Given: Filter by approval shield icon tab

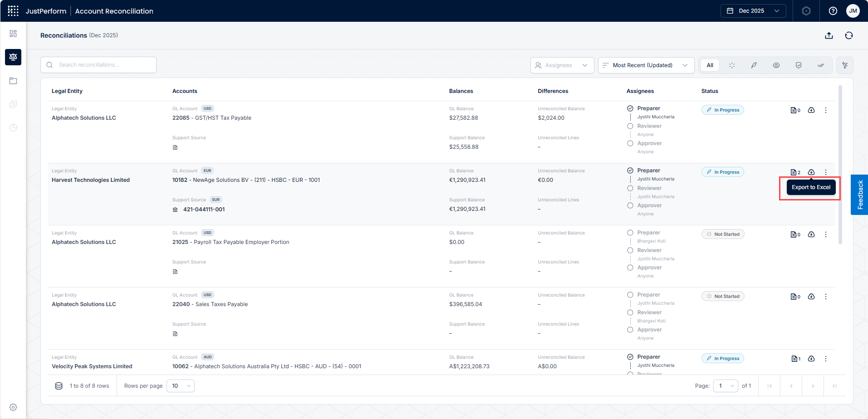Looking at the screenshot, I should (799, 65).
